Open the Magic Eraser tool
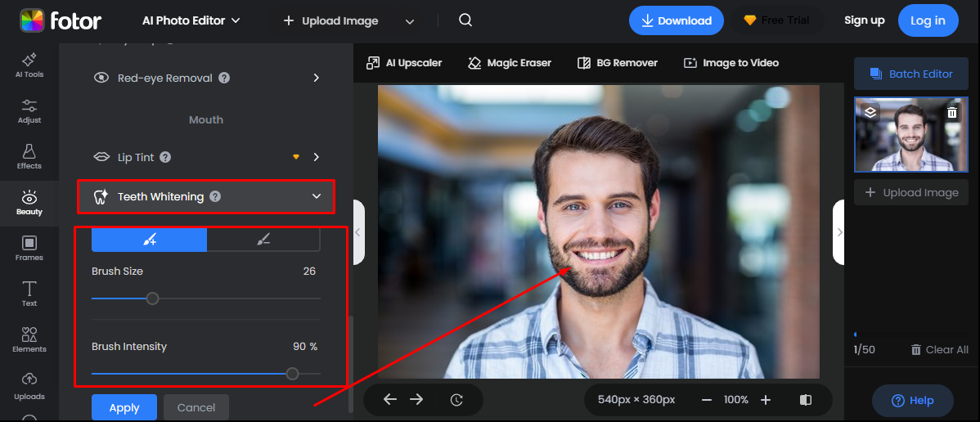The height and width of the screenshot is (422, 980). [509, 63]
